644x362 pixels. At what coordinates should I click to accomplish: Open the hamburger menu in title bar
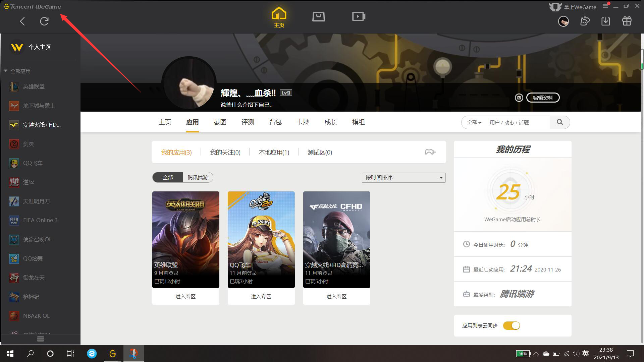[605, 6]
